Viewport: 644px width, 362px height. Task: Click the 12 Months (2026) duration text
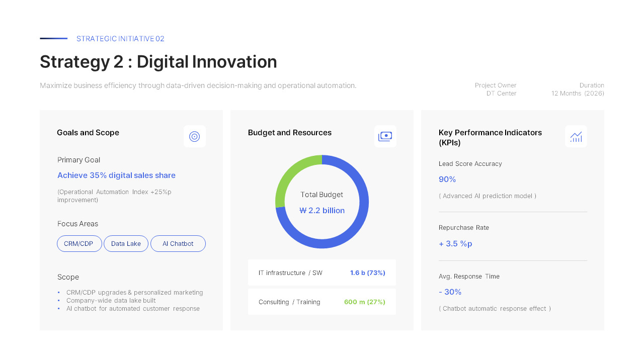(x=578, y=93)
